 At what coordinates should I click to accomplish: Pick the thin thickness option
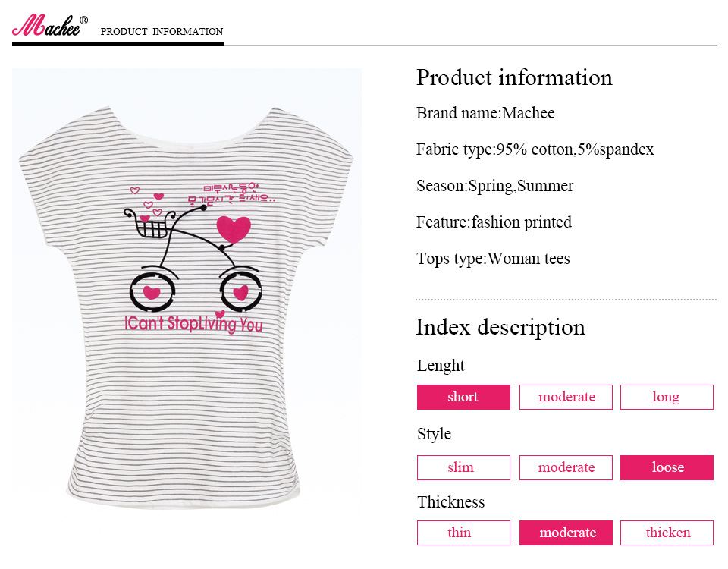463,533
